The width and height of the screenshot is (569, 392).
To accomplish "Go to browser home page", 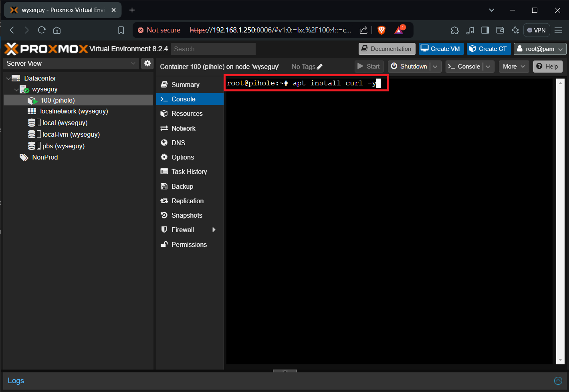I will 57,30.
